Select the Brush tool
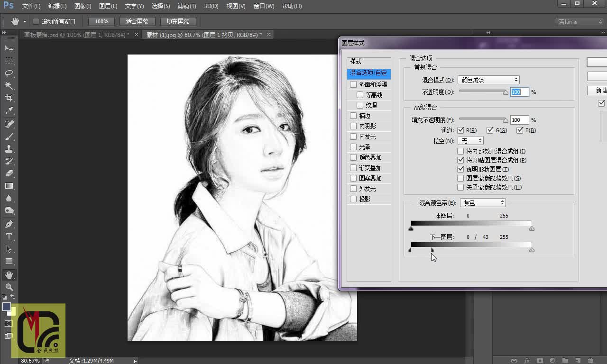The height and width of the screenshot is (364, 607). coord(9,137)
